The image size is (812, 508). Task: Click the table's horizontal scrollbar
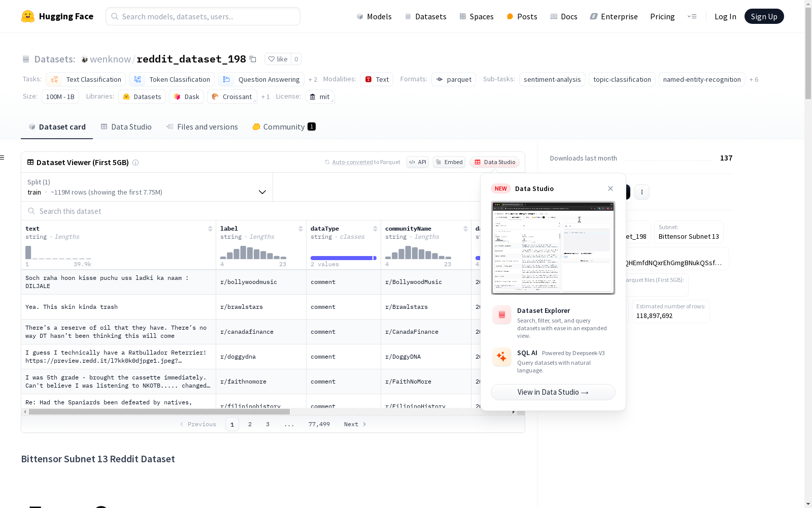point(159,411)
